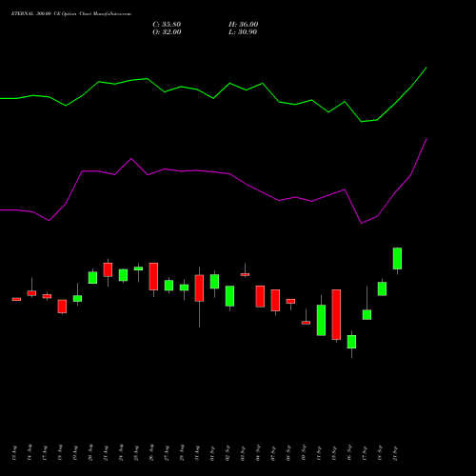Click the open value O: 32.00

coord(167,32)
